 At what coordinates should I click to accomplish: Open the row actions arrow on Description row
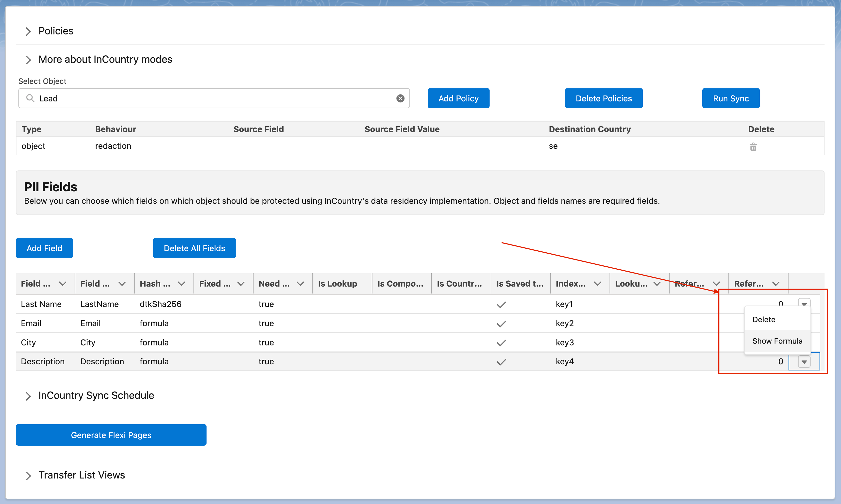[804, 361]
